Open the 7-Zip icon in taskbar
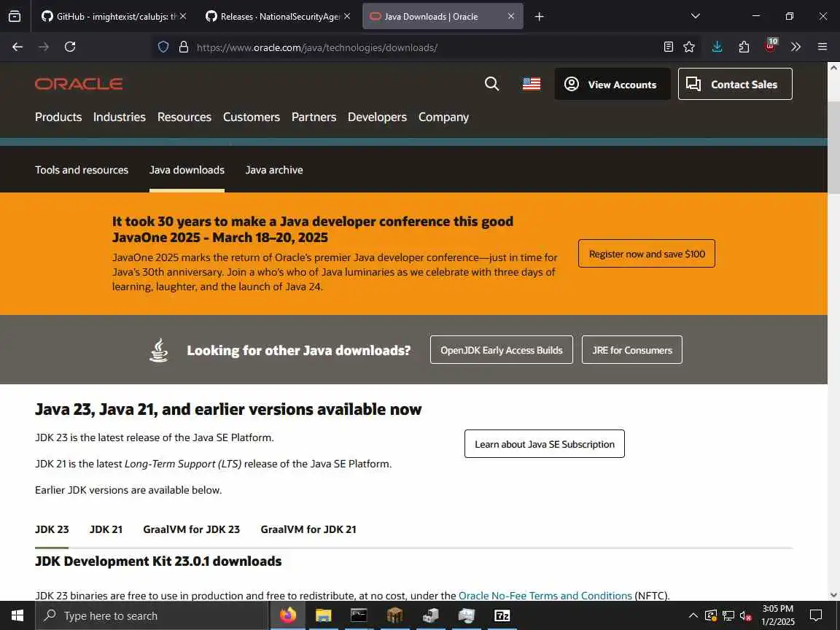840x630 pixels. point(502,615)
